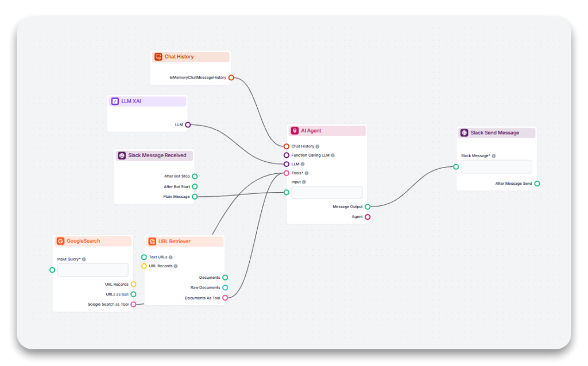Click the Slack Message text field

[x=496, y=167]
